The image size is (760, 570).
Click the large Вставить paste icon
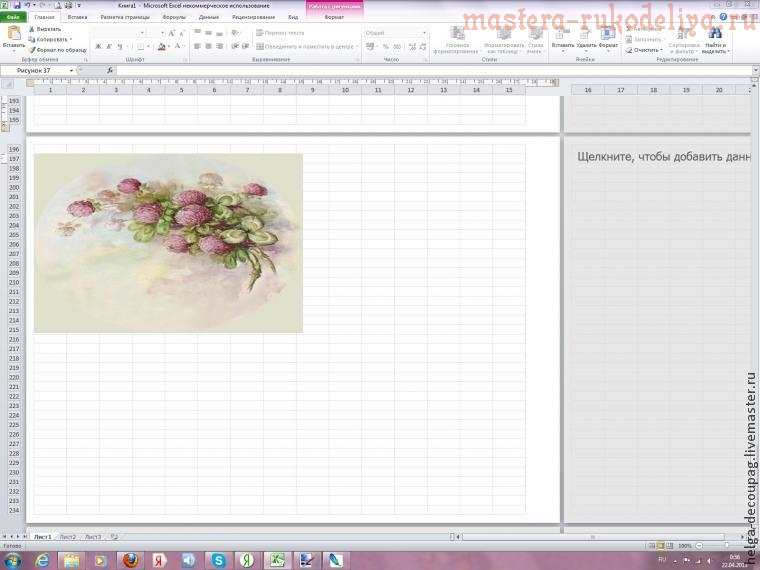coord(14,34)
